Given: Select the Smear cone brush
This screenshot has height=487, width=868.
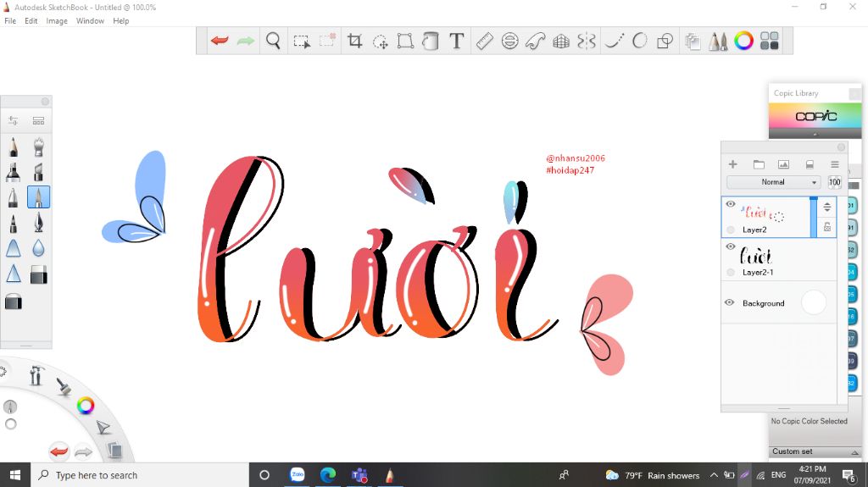Looking at the screenshot, I should click(x=14, y=248).
